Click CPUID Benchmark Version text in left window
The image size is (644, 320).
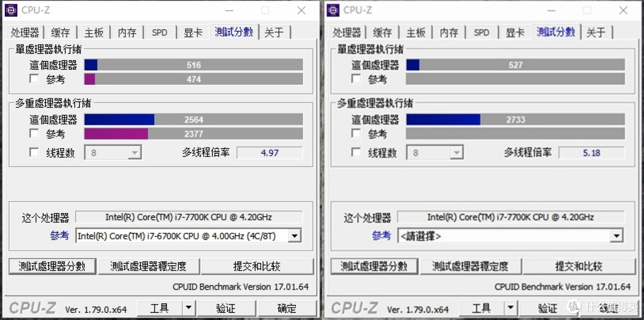(x=241, y=287)
